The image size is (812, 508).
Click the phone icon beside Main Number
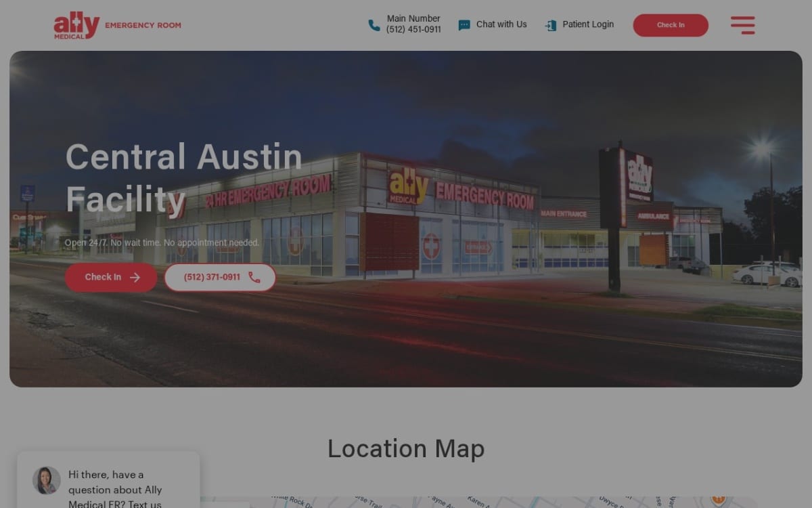coord(374,25)
